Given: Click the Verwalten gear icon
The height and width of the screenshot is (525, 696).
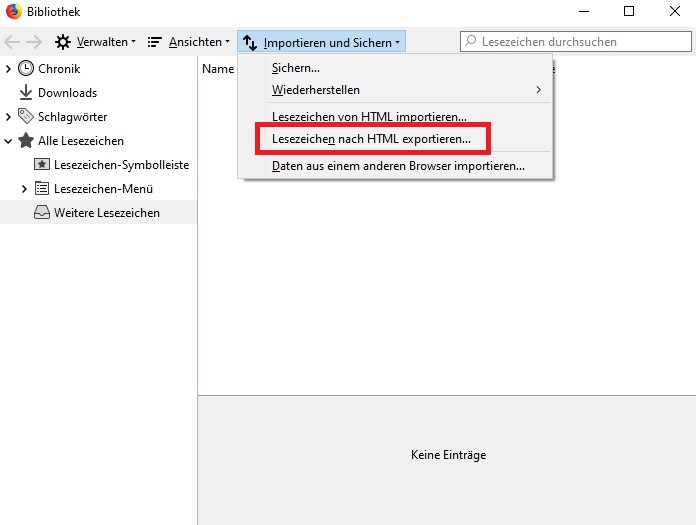Looking at the screenshot, I should (63, 42).
